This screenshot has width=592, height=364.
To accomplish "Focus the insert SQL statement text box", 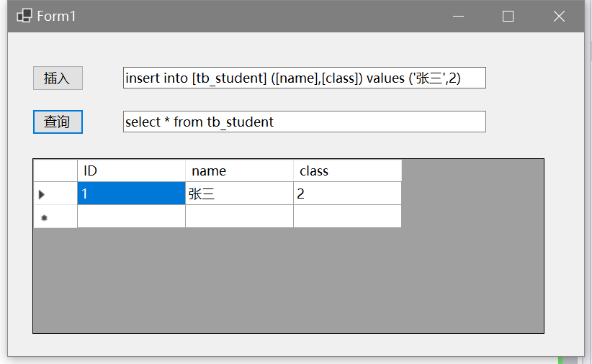I will [x=304, y=78].
